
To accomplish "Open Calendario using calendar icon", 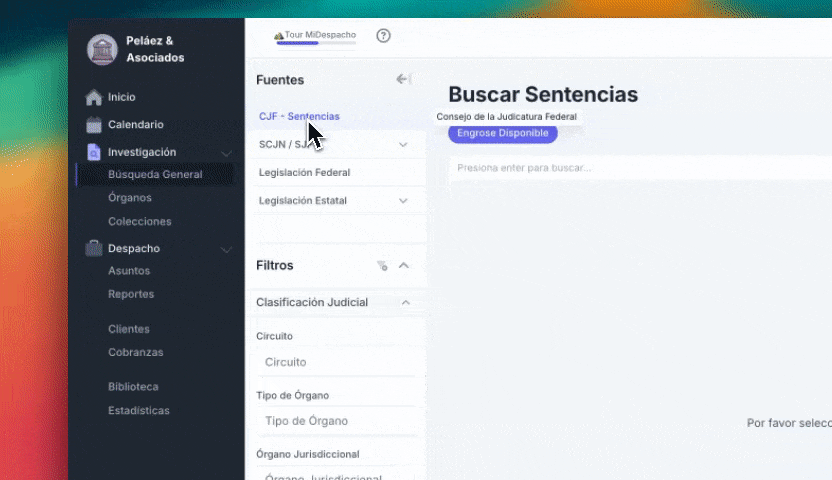I will coord(94,125).
